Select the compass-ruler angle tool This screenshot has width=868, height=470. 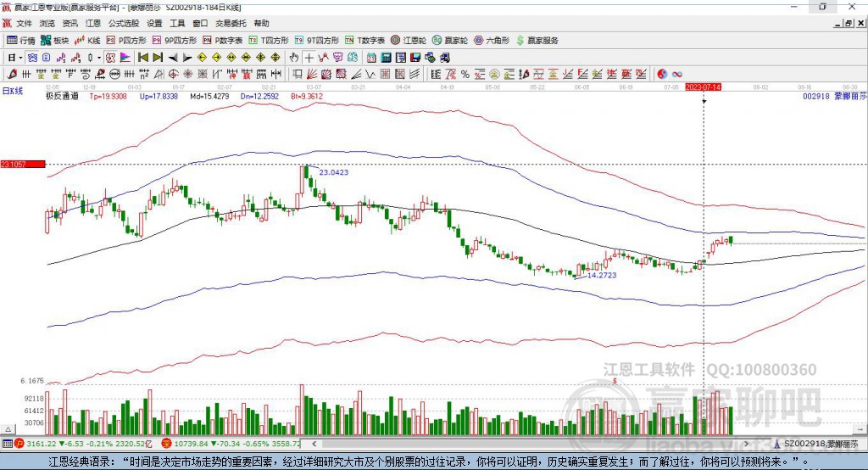click(x=159, y=75)
